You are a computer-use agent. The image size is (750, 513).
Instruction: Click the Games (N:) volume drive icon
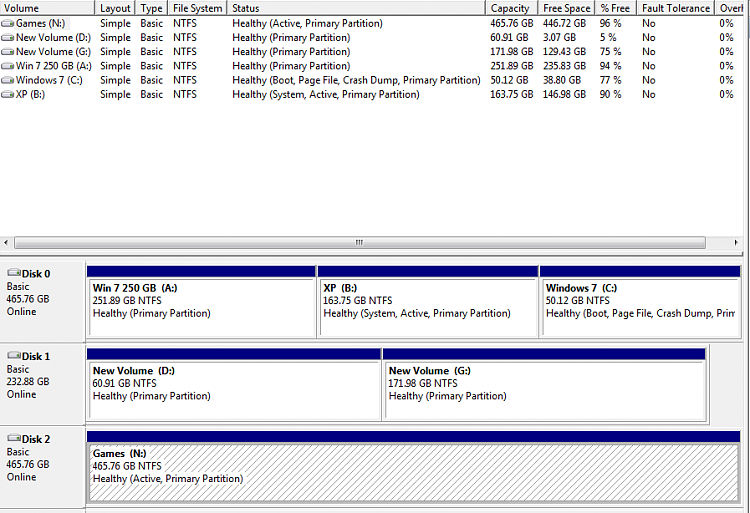(7, 23)
